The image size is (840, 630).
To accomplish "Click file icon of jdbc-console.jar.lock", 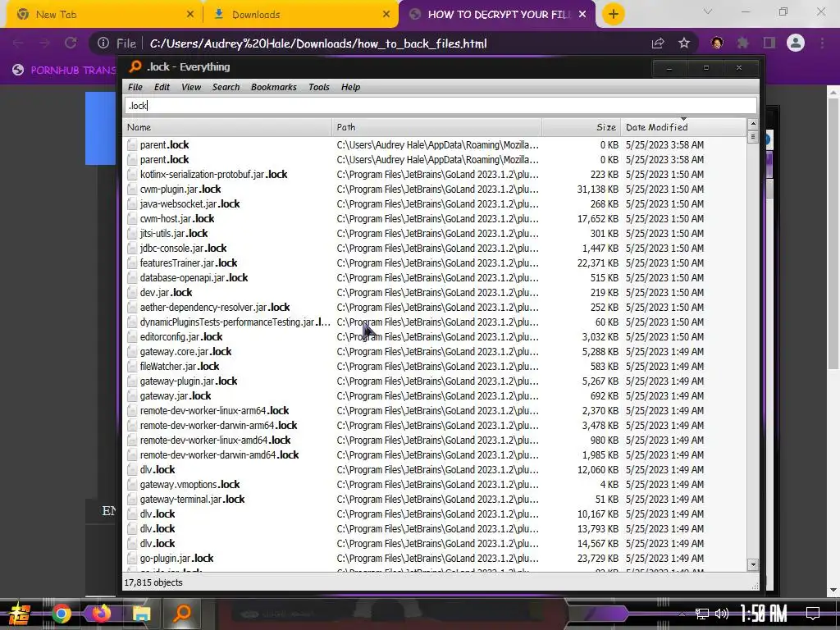I will (x=132, y=248).
